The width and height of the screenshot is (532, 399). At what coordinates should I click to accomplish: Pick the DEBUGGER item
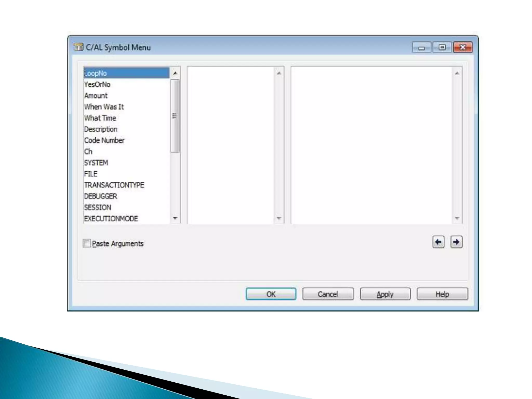101,196
